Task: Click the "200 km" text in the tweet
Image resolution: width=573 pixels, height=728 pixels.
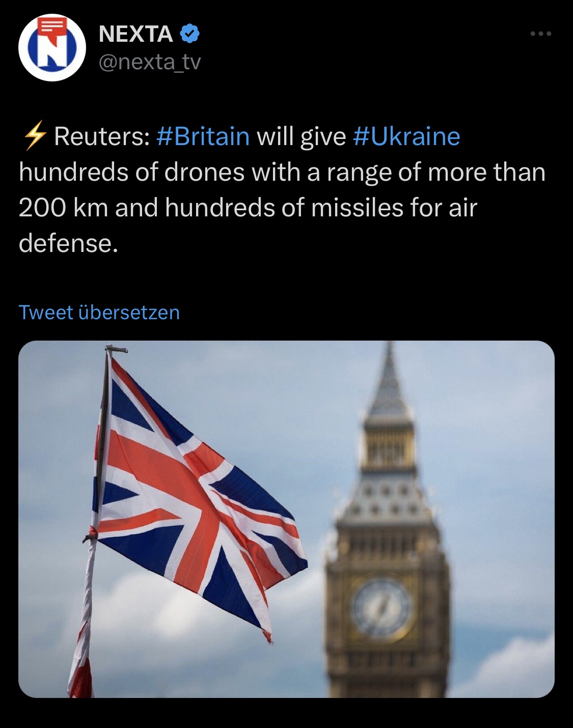Action: click(63, 208)
